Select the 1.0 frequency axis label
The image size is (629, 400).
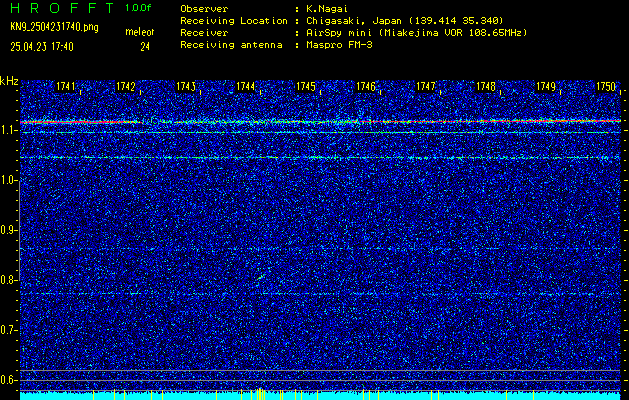pyautogui.click(x=8, y=181)
